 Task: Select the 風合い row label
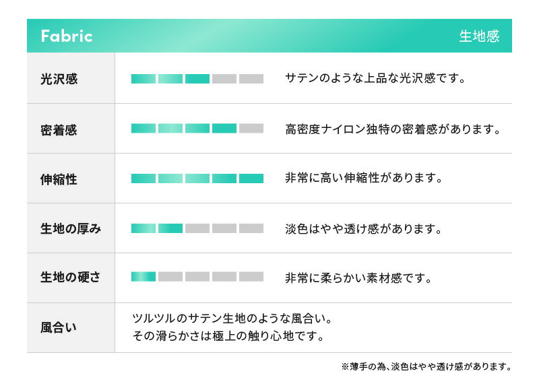(x=59, y=328)
